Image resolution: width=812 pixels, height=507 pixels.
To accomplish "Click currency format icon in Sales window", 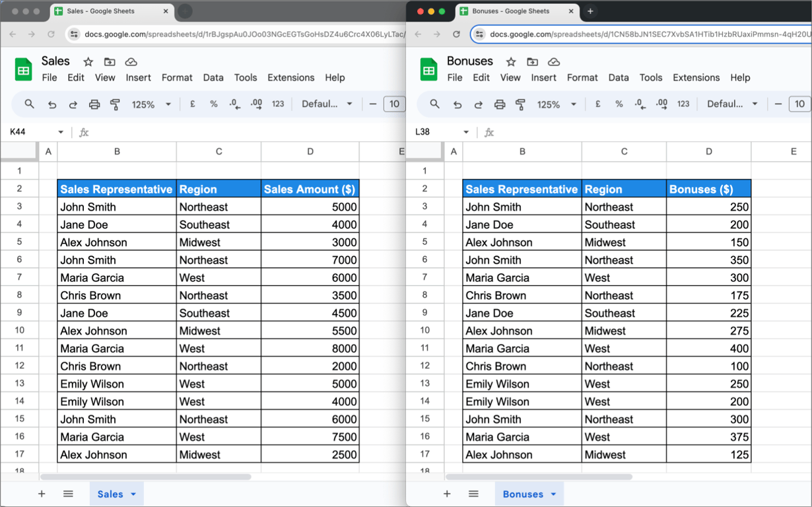I will point(193,104).
